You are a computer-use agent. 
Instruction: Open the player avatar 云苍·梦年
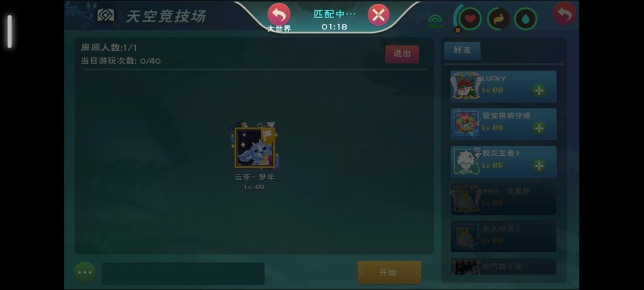255,147
